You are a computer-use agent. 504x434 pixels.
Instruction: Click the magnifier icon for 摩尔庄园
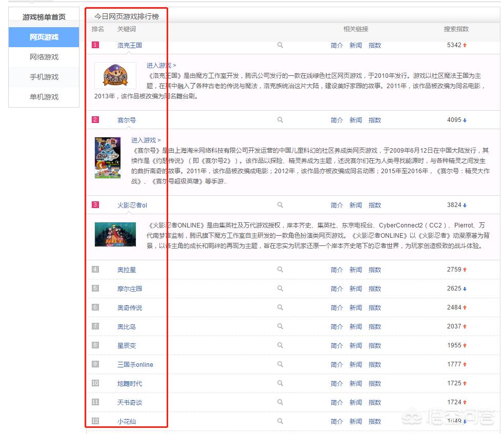point(280,288)
